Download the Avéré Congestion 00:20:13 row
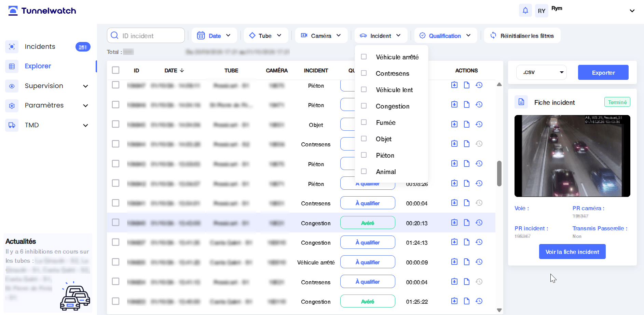The image size is (644, 315). [x=454, y=223]
